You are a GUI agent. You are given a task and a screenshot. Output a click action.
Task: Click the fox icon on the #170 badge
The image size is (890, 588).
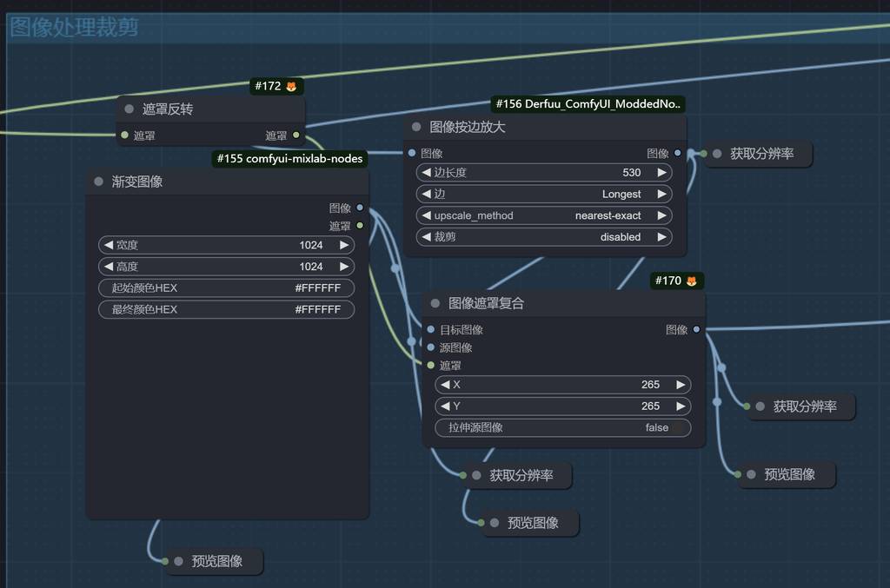click(692, 281)
